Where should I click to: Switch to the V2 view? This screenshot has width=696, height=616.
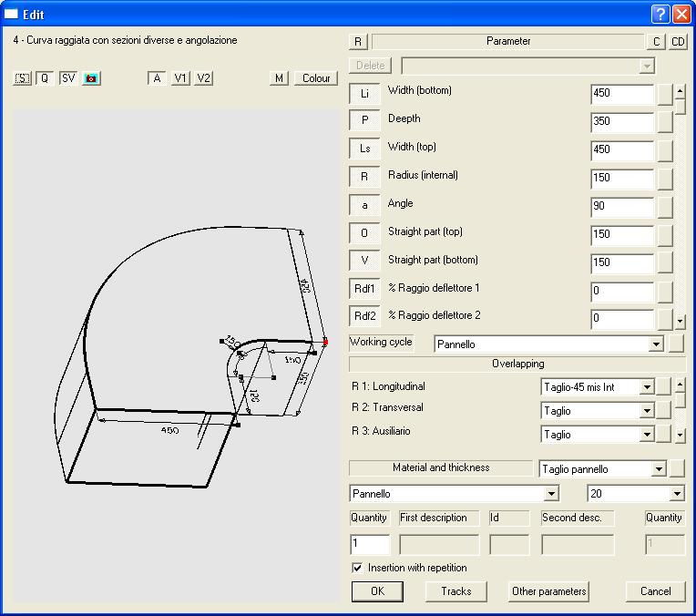(x=203, y=78)
